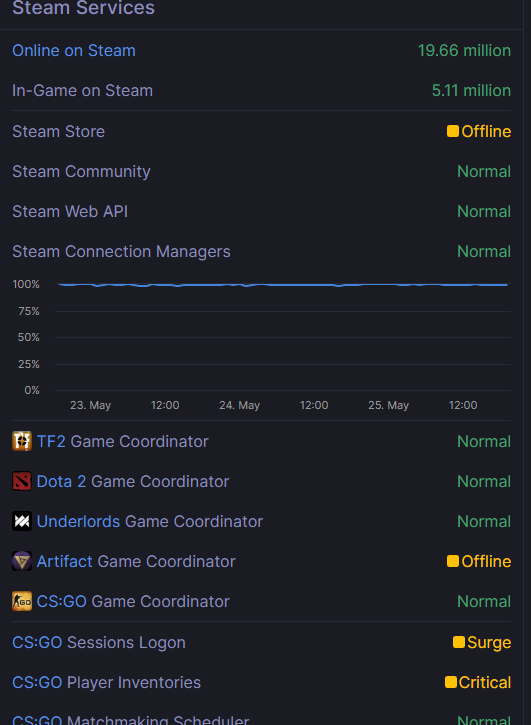The image size is (531, 725).
Task: Click yellow status square beside Surge
Action: tap(459, 642)
